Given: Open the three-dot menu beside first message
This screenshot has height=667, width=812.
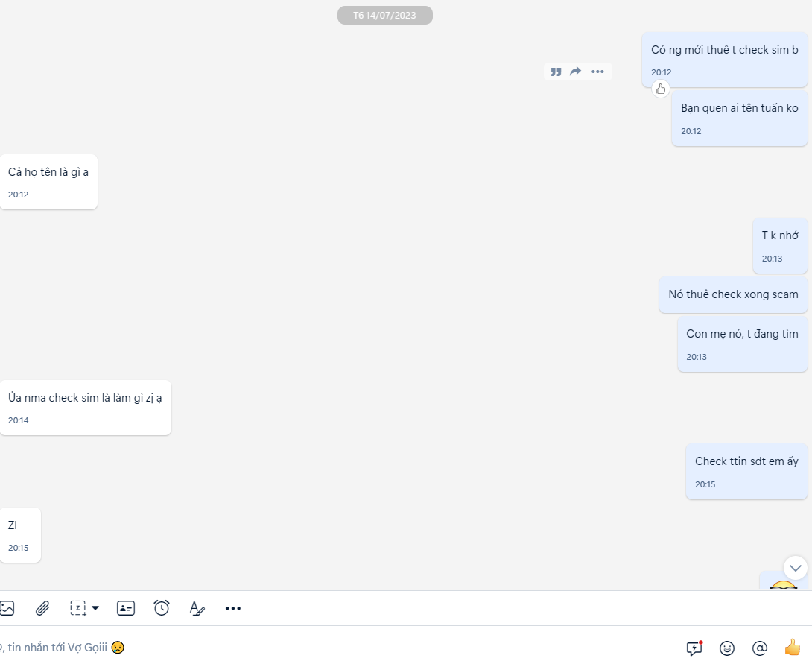Looking at the screenshot, I should click(x=597, y=72).
